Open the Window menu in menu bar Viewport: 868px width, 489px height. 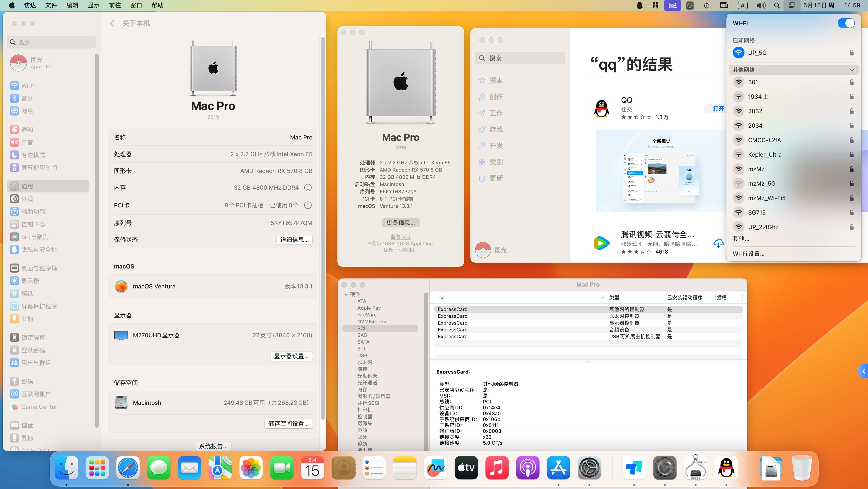tap(136, 5)
